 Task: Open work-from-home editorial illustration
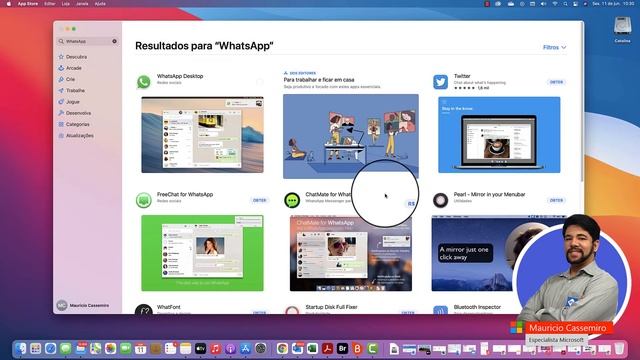click(351, 136)
